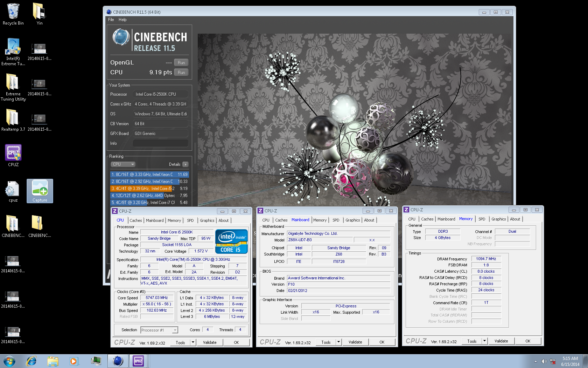Click the rendered Cinebench scene image

[354, 119]
